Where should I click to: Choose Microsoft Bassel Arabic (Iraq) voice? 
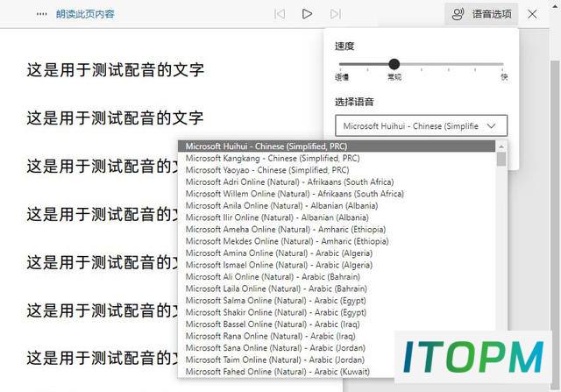pyautogui.click(x=337, y=324)
